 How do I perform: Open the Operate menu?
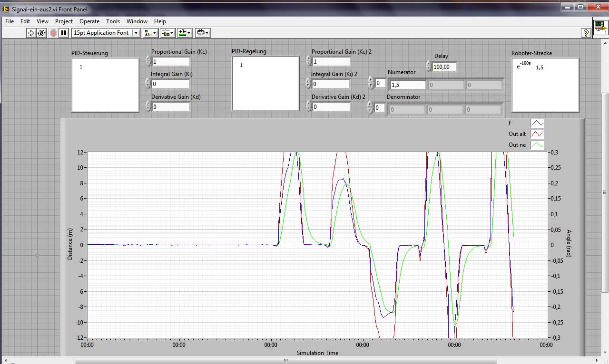[89, 21]
